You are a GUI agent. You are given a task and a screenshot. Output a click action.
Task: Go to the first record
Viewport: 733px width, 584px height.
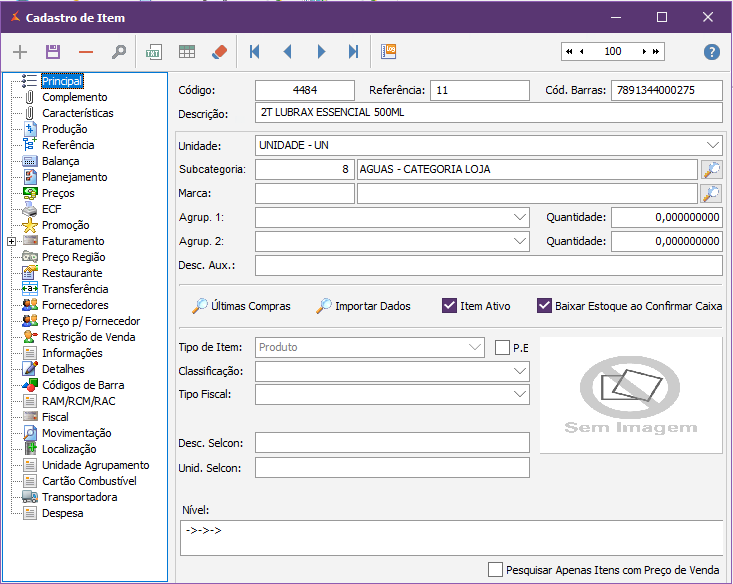255,52
